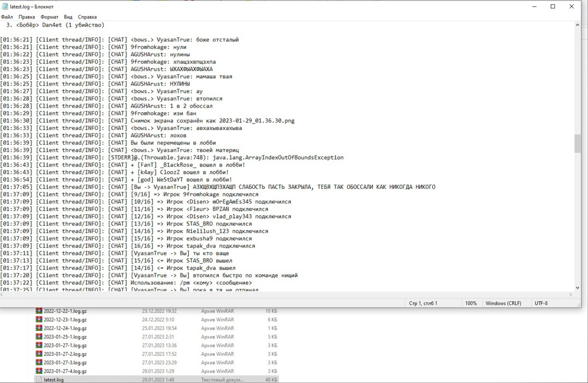Click the WinRAR icon of 2023-01-27-2.log.gz
Screen dimensions: 588x383
point(39,354)
